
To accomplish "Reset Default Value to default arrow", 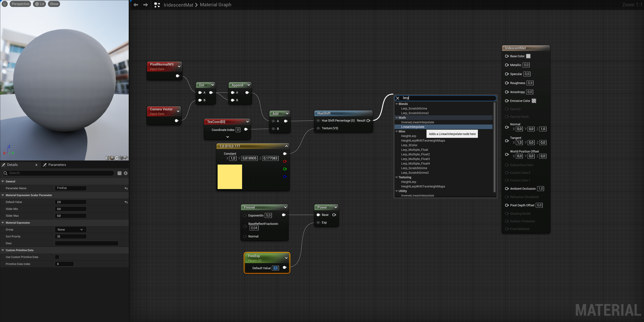I will point(126,202).
